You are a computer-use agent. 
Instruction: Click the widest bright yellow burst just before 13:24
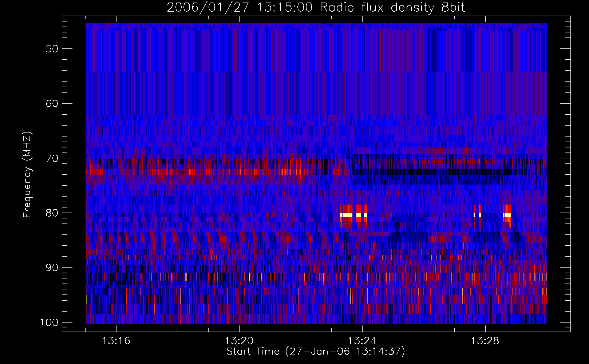coord(346,215)
